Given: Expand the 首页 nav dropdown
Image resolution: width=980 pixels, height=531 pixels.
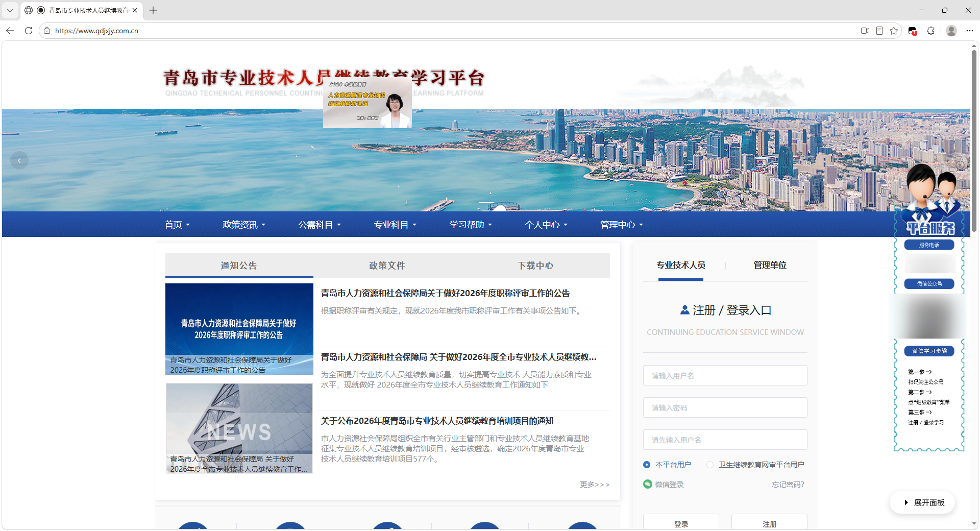Looking at the screenshot, I should 177,225.
